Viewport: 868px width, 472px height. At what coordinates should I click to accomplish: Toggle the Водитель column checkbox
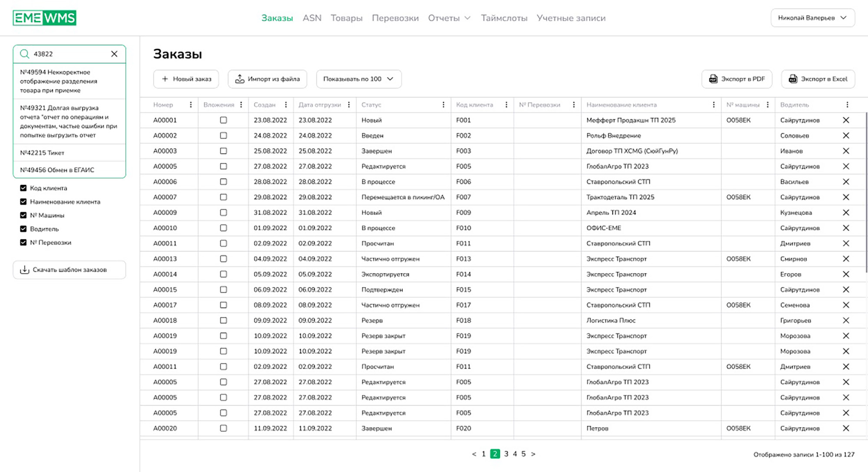tap(23, 229)
